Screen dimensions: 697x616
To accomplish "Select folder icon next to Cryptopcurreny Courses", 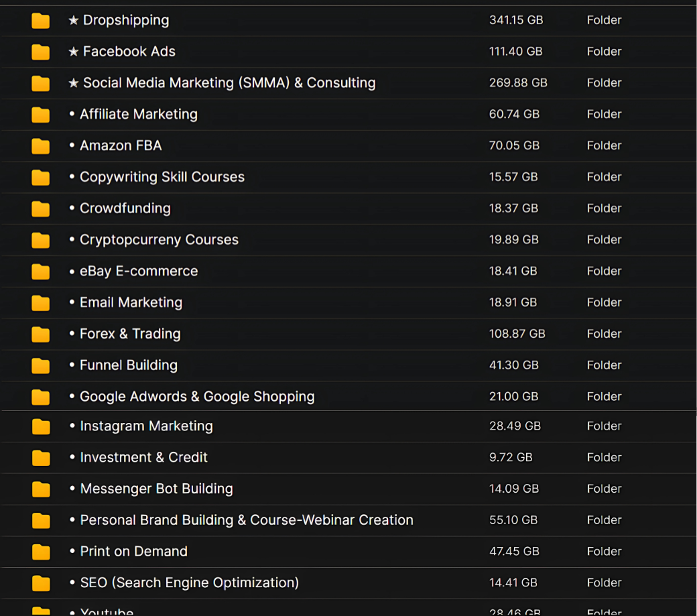I will [40, 240].
